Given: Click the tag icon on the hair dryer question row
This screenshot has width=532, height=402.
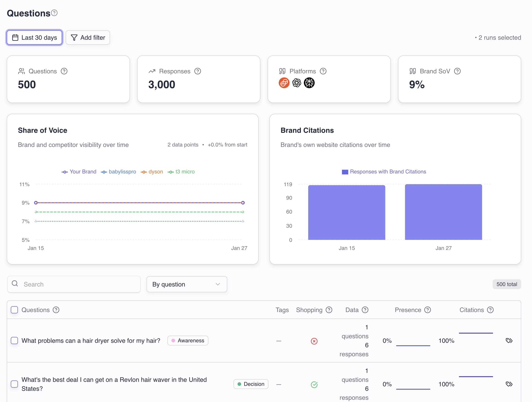Looking at the screenshot, I should (509, 340).
